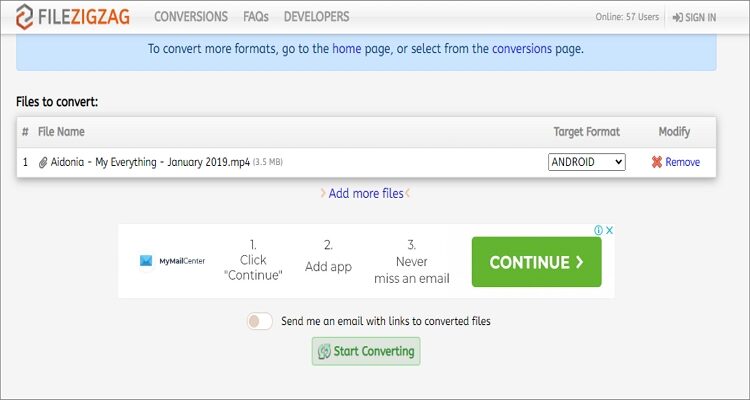The height and width of the screenshot is (400, 750).
Task: Click the green CONTINUE ad button
Action: [x=536, y=262]
